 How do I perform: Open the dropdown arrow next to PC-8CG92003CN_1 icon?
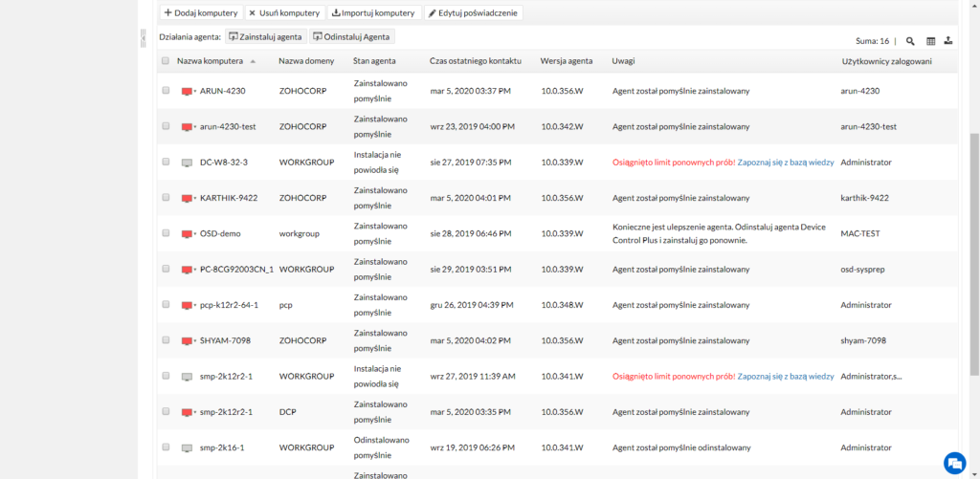coord(195,270)
